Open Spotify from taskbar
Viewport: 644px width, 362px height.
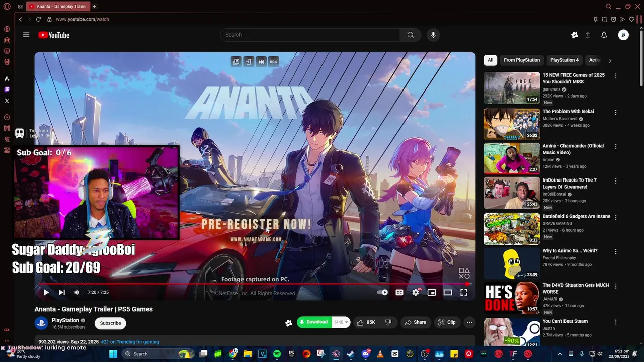coord(277,354)
